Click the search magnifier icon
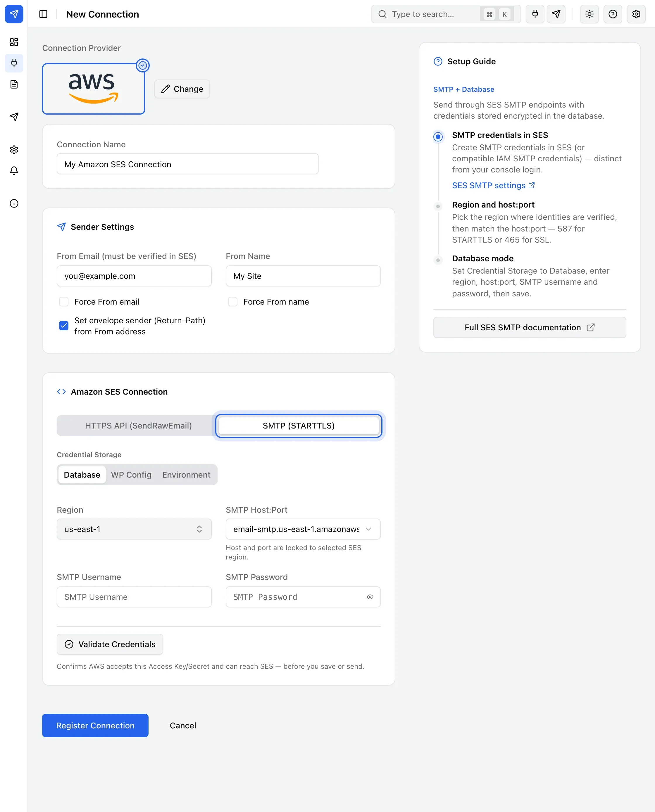Viewport: 655px width, 812px height. coord(382,14)
